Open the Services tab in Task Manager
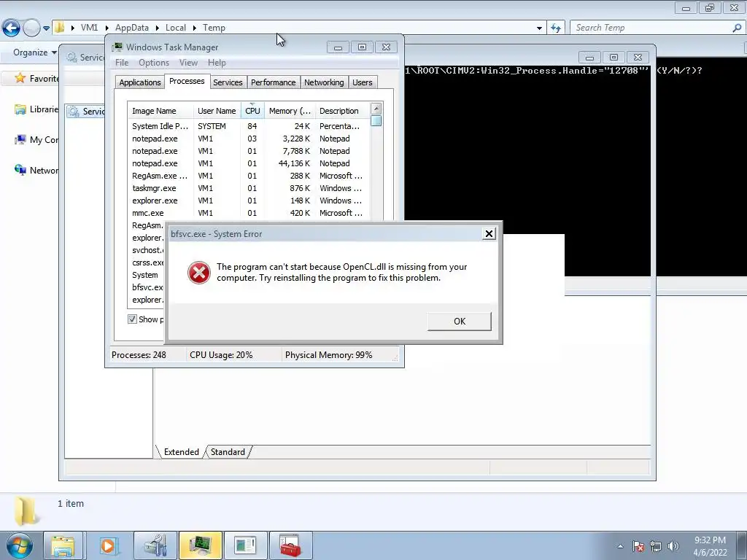 228,82
